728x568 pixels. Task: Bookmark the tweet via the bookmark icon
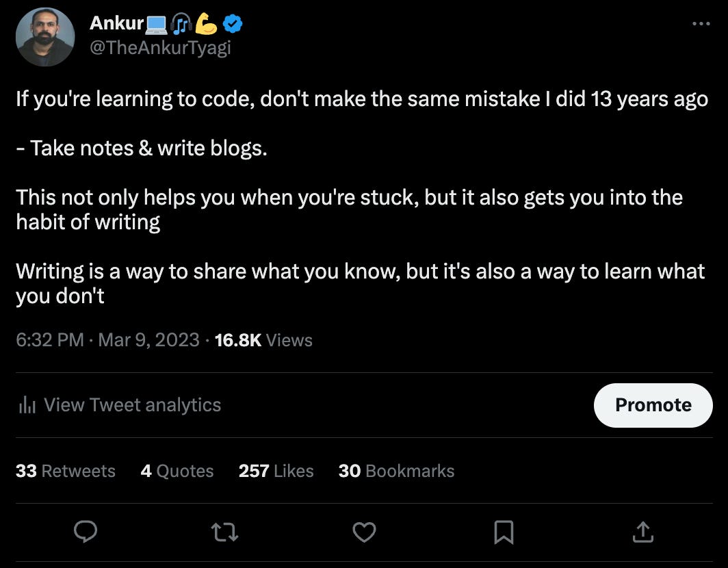coord(504,532)
